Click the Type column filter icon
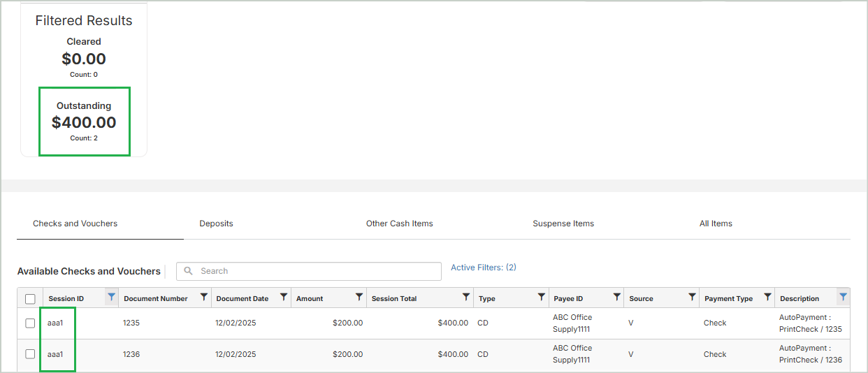 (x=541, y=298)
